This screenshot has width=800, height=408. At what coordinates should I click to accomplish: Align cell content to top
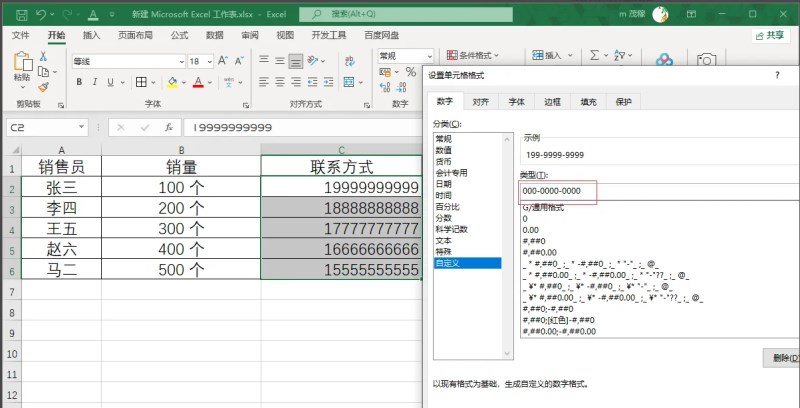(264, 61)
